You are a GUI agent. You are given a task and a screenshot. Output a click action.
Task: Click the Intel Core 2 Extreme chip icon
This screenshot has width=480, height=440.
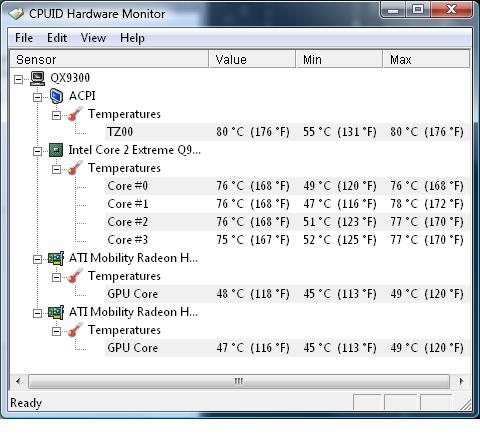[x=56, y=150]
